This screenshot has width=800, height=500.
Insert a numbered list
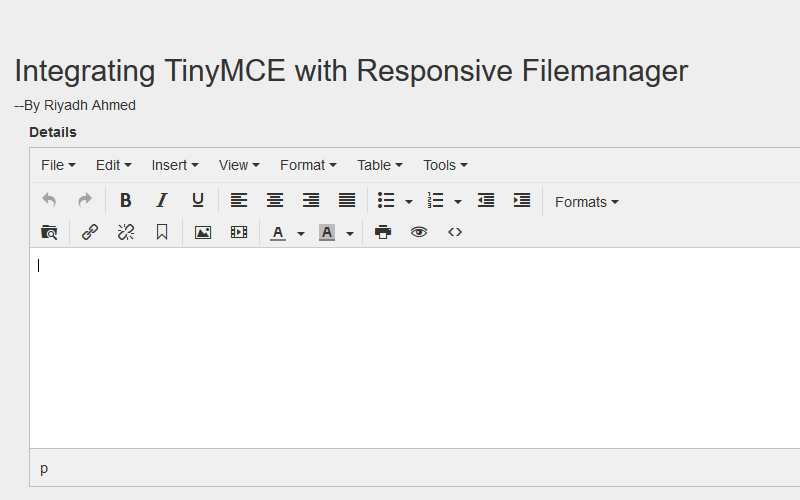click(x=435, y=201)
